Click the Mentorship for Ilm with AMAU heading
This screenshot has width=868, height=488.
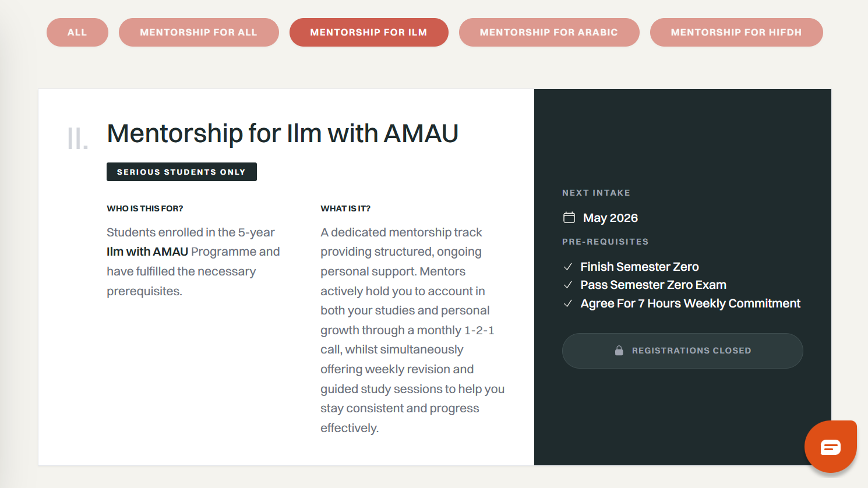tap(283, 133)
